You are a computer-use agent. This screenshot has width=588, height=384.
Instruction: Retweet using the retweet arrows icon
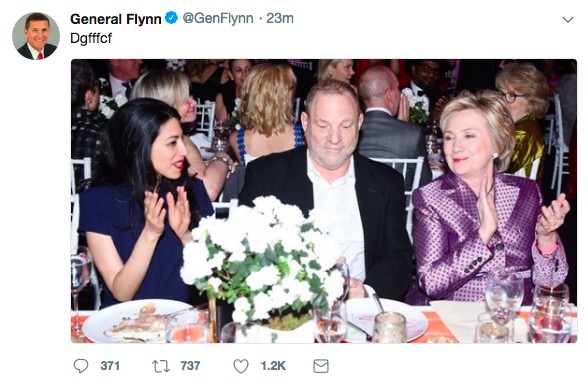coord(160,366)
